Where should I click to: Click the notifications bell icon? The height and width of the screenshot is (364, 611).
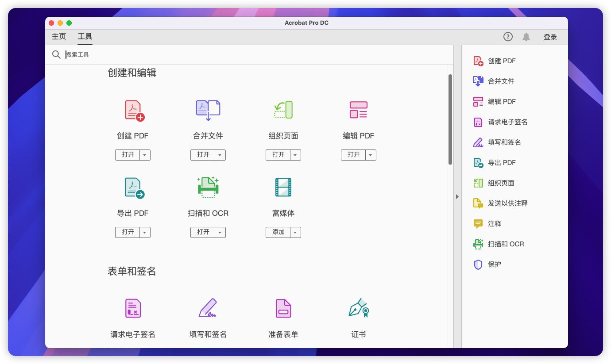526,37
